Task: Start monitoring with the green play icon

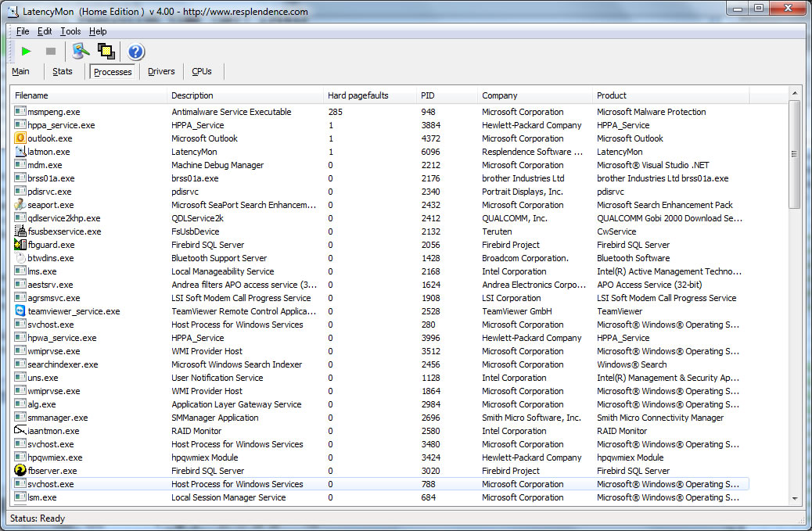Action: tap(27, 52)
